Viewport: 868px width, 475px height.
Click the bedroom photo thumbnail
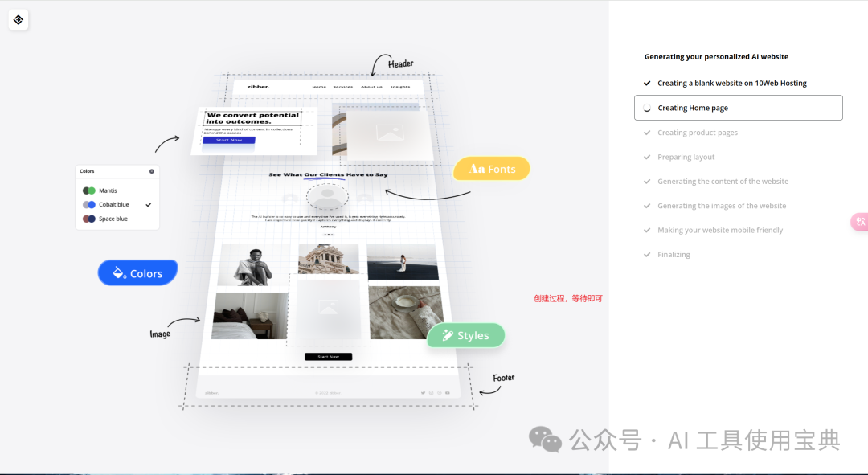point(250,316)
